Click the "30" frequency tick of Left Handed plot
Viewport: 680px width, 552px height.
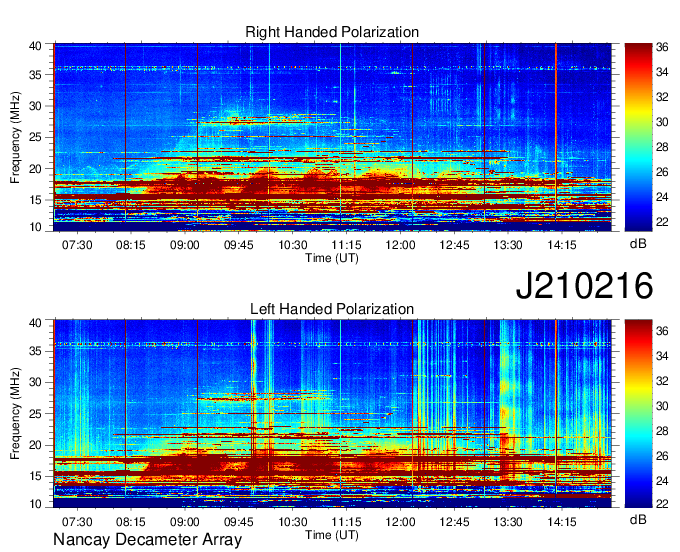pyautogui.click(x=36, y=382)
